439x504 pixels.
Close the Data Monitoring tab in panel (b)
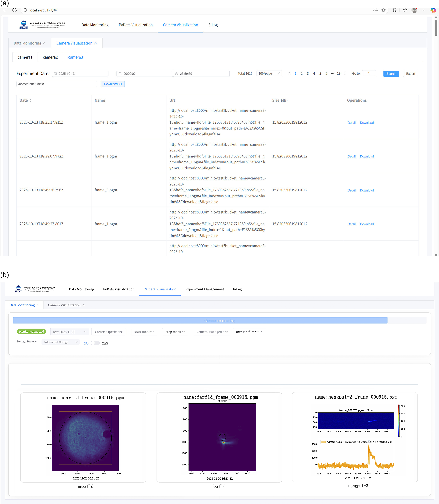point(37,305)
